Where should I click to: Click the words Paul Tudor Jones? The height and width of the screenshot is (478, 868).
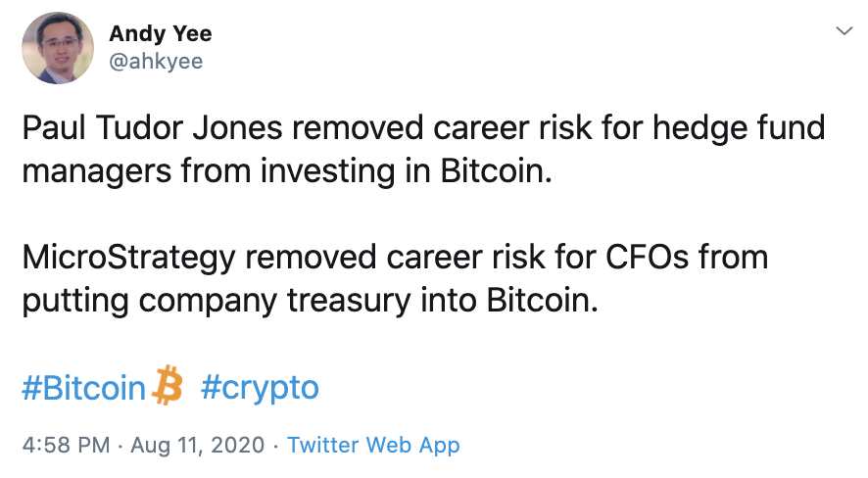coord(152,127)
